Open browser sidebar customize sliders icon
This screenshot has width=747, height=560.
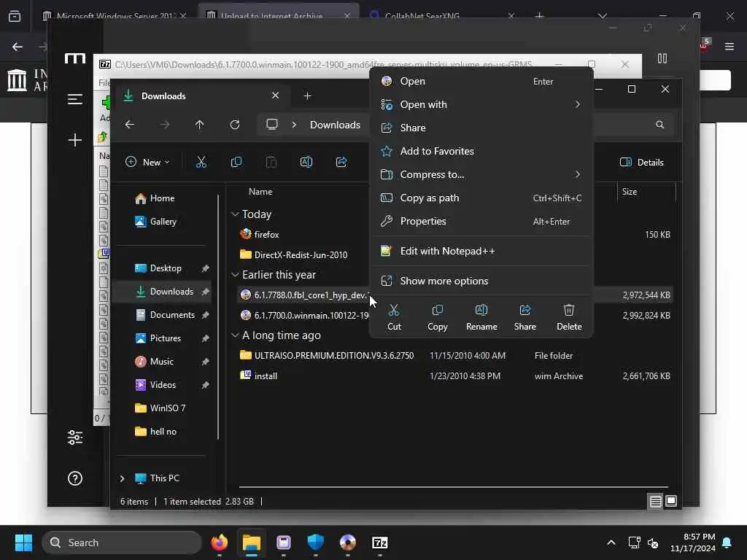75,437
